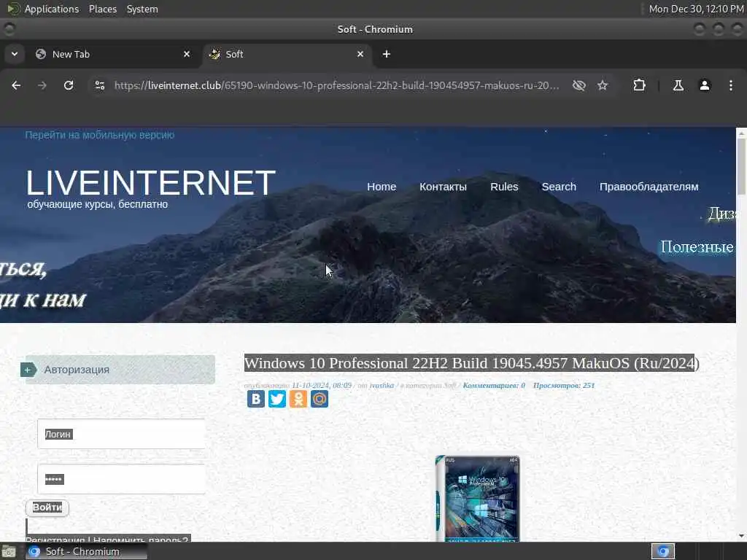
Task: Open author ivashka profile link
Action: (382, 385)
